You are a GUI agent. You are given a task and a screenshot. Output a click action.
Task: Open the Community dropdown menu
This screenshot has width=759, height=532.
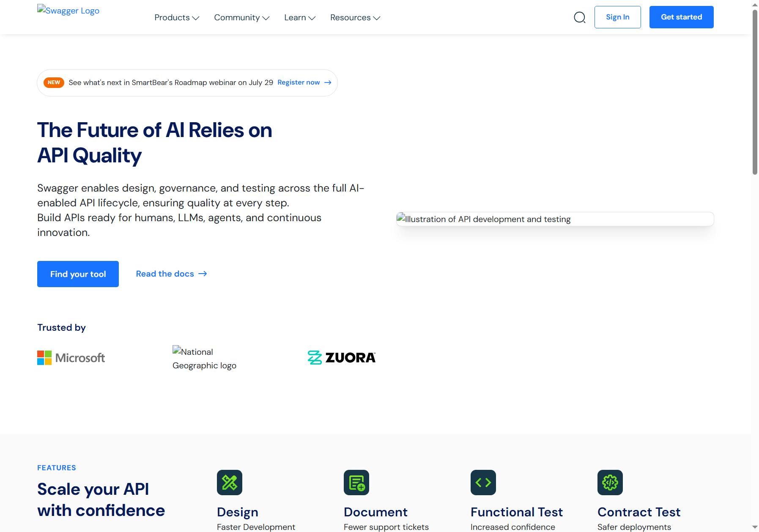click(x=242, y=17)
